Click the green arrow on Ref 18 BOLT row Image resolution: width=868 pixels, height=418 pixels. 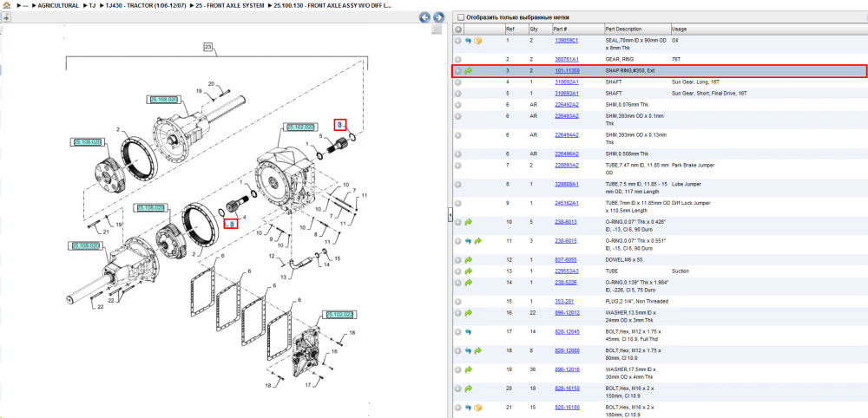click(x=477, y=350)
